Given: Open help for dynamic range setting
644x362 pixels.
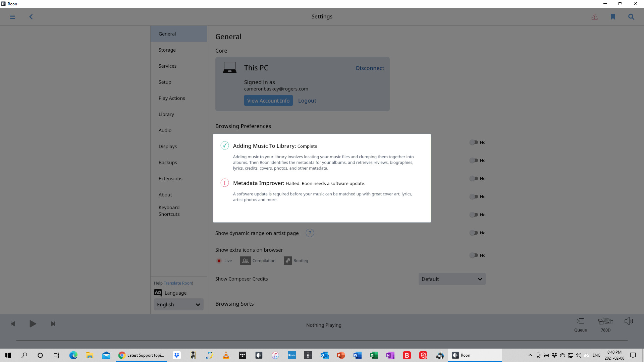Looking at the screenshot, I should click(x=310, y=233).
